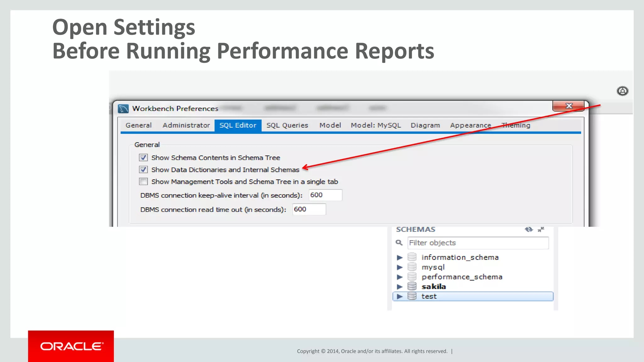Click the gear settings icon at top right

coord(622,91)
